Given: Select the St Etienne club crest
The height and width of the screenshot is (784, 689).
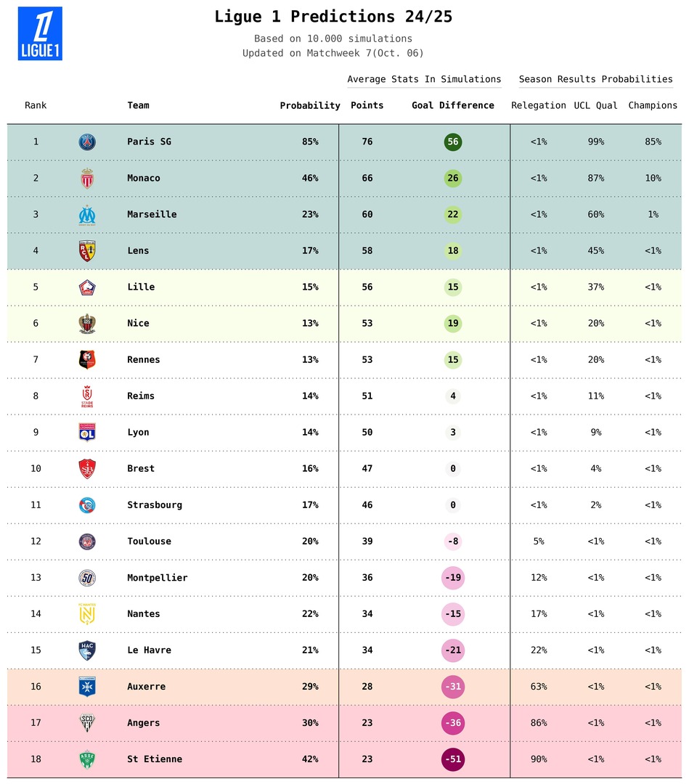Looking at the screenshot, I should click(x=87, y=759).
